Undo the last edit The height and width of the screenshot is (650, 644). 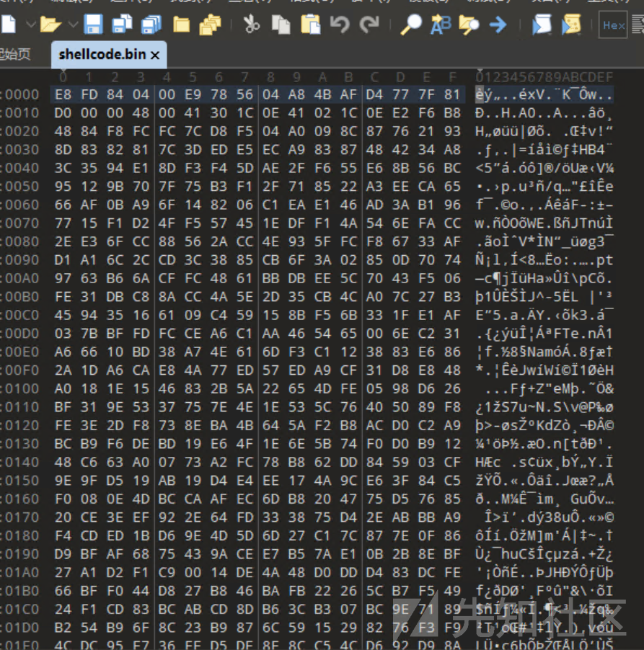click(x=340, y=25)
